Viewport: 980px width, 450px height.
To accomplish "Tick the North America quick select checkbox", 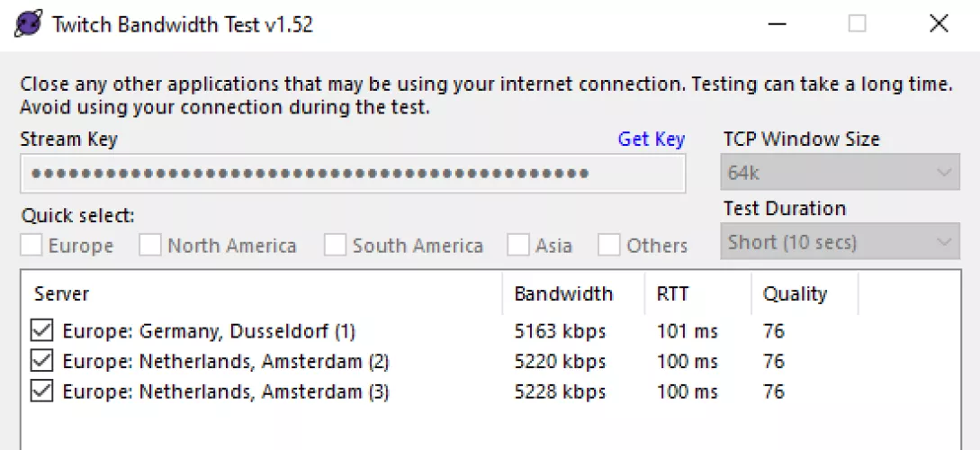I will pyautogui.click(x=150, y=246).
